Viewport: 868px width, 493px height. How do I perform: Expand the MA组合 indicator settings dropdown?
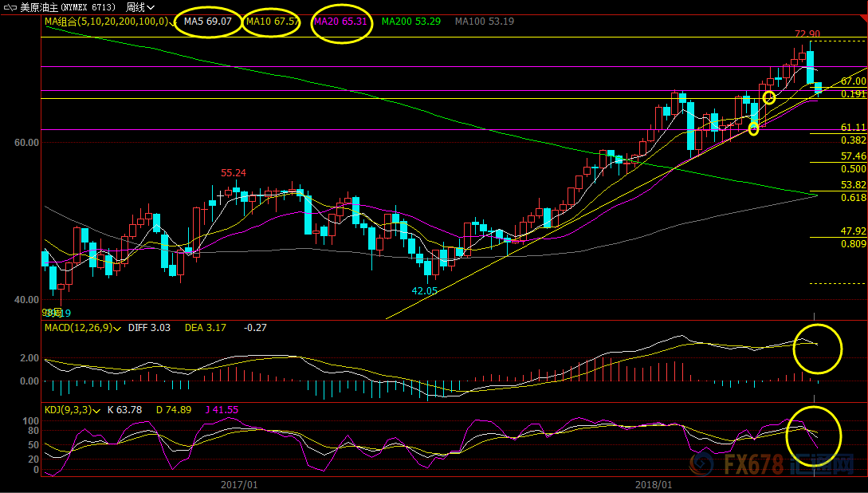coord(171,22)
